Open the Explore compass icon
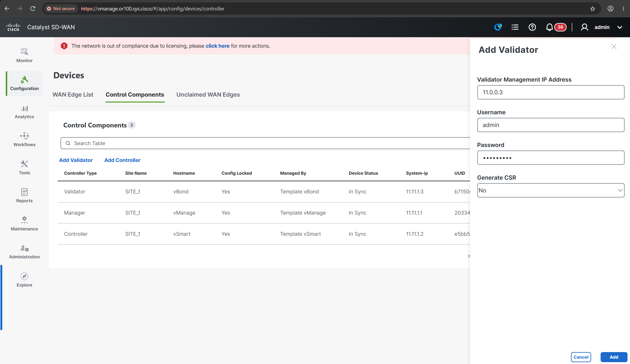This screenshot has height=364, width=630. pyautogui.click(x=24, y=276)
